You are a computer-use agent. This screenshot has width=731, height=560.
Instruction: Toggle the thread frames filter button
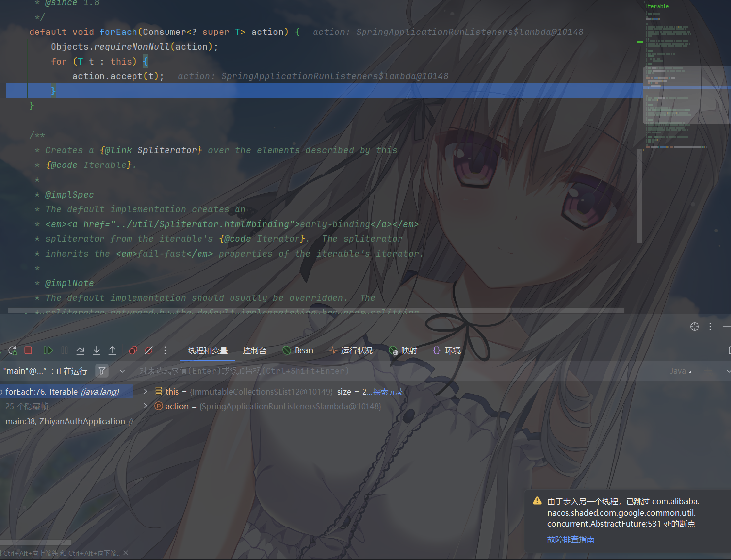tap(102, 371)
